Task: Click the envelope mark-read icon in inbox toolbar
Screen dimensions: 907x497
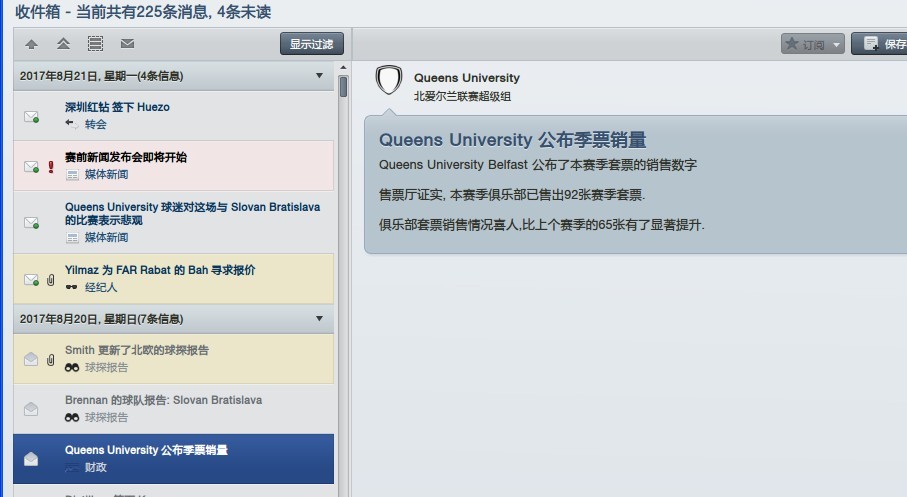Action: 127,43
